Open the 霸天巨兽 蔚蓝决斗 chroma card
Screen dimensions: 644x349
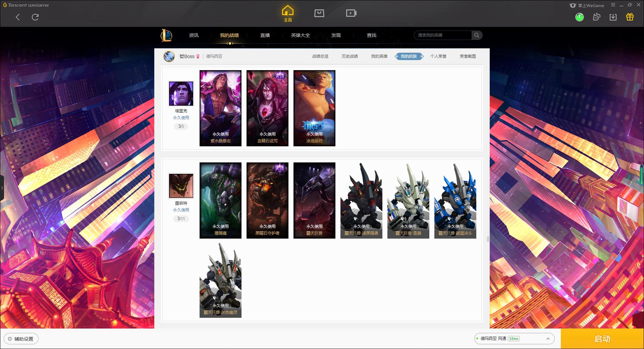point(455,200)
